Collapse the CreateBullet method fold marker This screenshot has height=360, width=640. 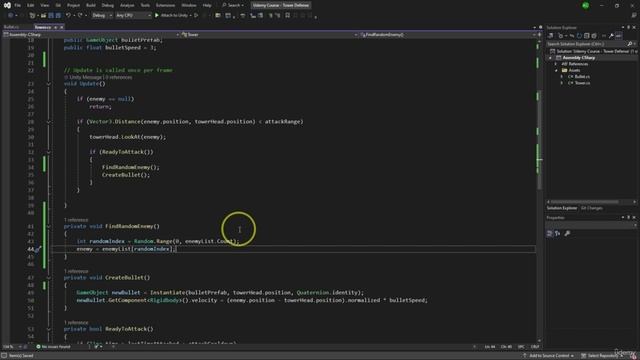49,278
